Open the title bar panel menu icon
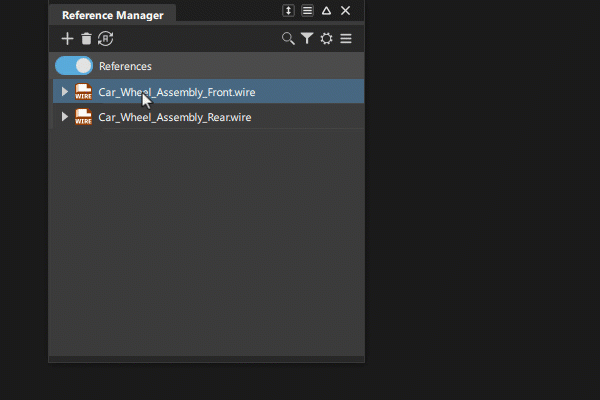 click(307, 11)
